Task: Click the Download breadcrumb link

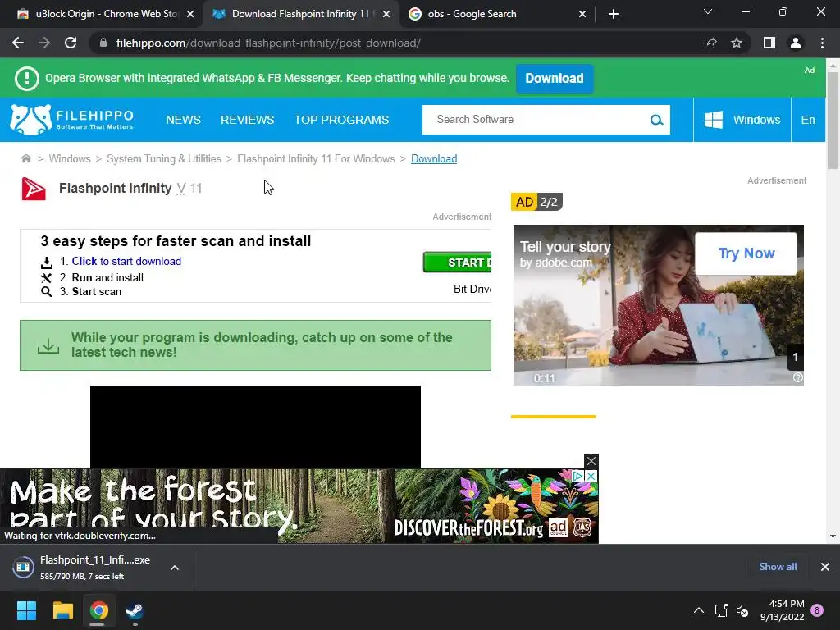Action: tap(434, 158)
